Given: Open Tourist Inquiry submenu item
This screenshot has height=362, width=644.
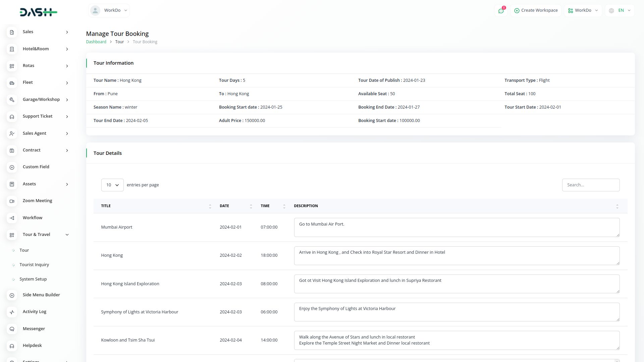Looking at the screenshot, I should [x=34, y=265].
